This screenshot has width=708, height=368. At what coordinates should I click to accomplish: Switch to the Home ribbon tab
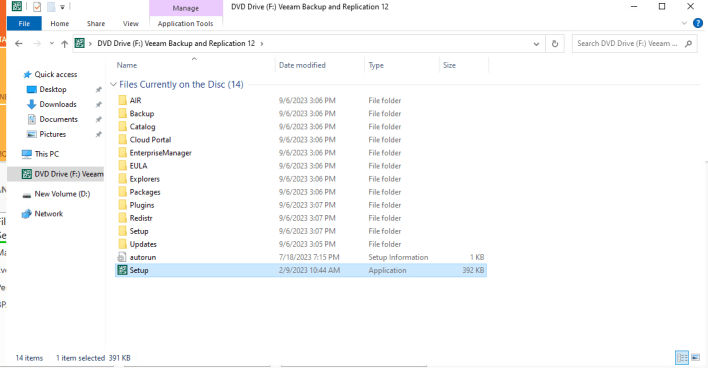tap(60, 23)
